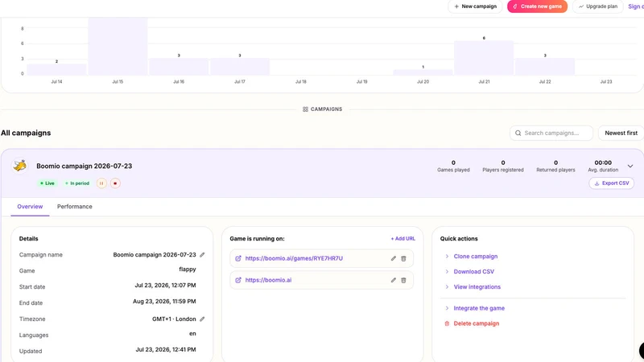Edit the timezone pencil icon

(202, 319)
